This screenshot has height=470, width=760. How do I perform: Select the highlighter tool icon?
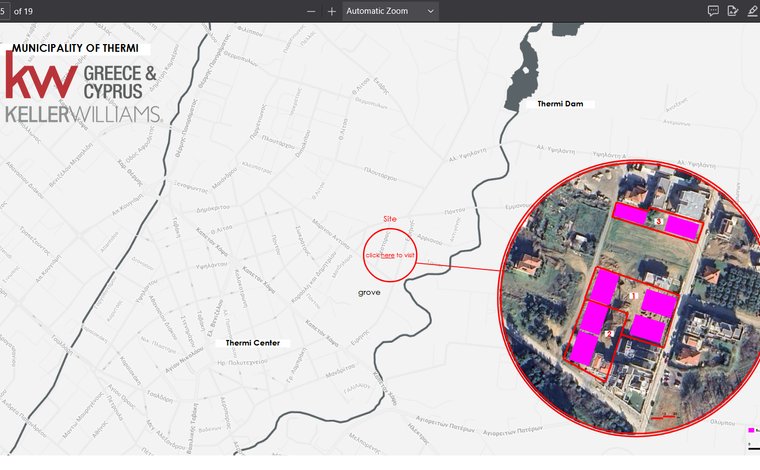pyautogui.click(x=752, y=11)
